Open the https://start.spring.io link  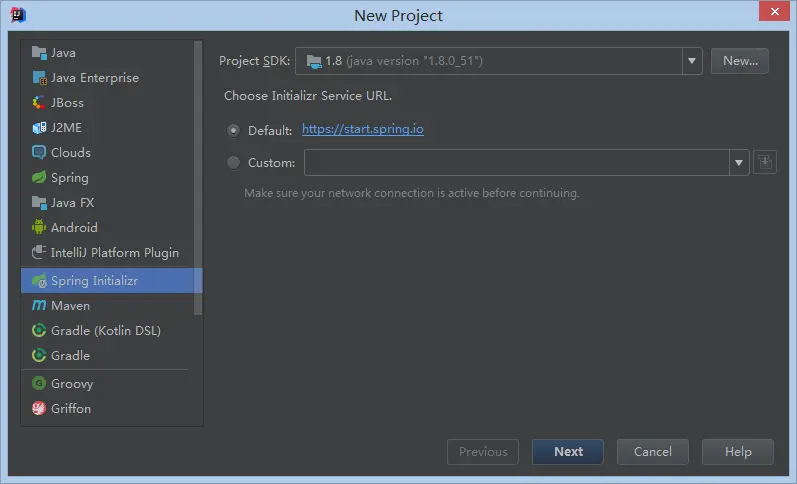tap(362, 129)
